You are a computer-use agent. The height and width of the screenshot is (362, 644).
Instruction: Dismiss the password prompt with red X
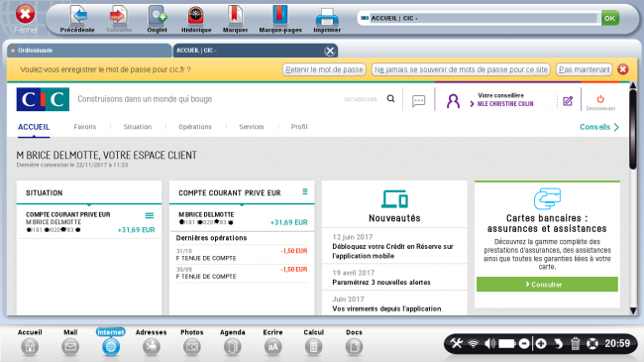pyautogui.click(x=622, y=69)
